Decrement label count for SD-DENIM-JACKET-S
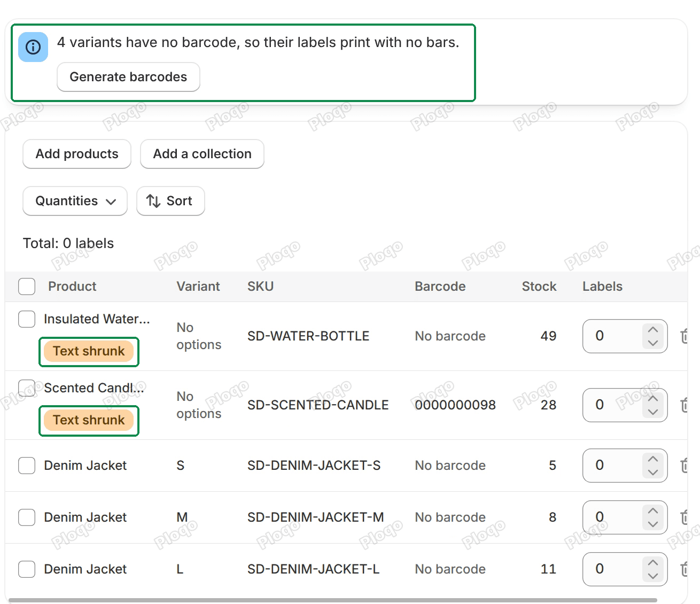 tap(653, 472)
